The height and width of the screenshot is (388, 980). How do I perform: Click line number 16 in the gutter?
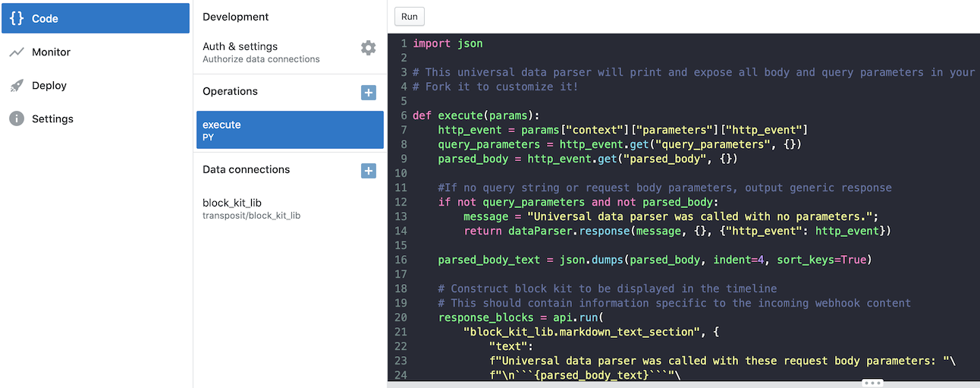[x=400, y=260]
